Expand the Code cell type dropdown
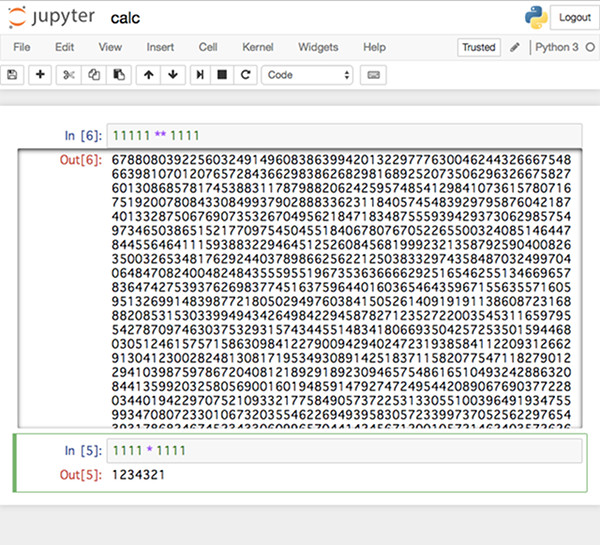600x545 pixels. tap(308, 75)
